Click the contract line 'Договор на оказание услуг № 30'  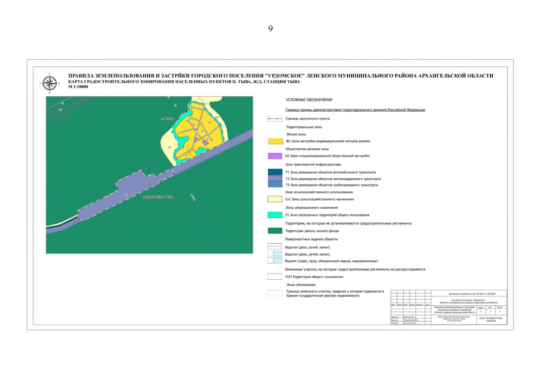tap(472, 294)
